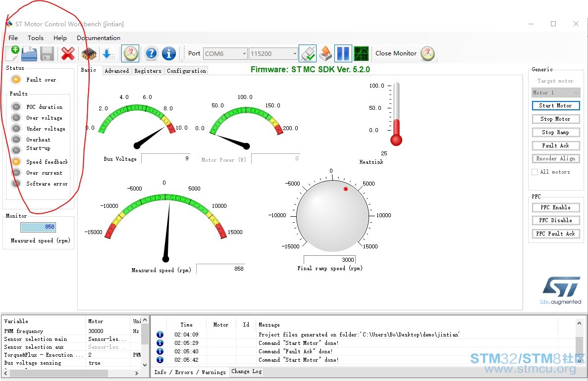The width and height of the screenshot is (588, 381).
Task: Click the blue help question icon
Action: 151,53
